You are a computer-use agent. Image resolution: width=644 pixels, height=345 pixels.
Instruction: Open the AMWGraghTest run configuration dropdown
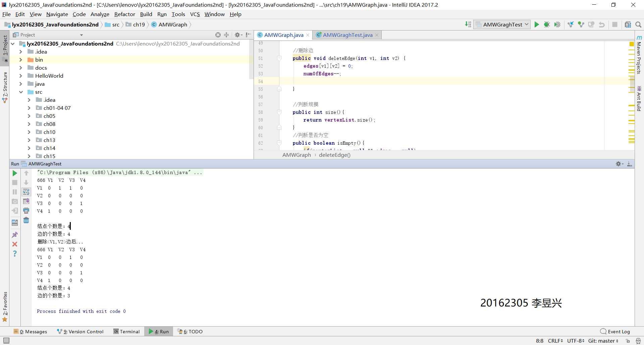[x=502, y=24]
